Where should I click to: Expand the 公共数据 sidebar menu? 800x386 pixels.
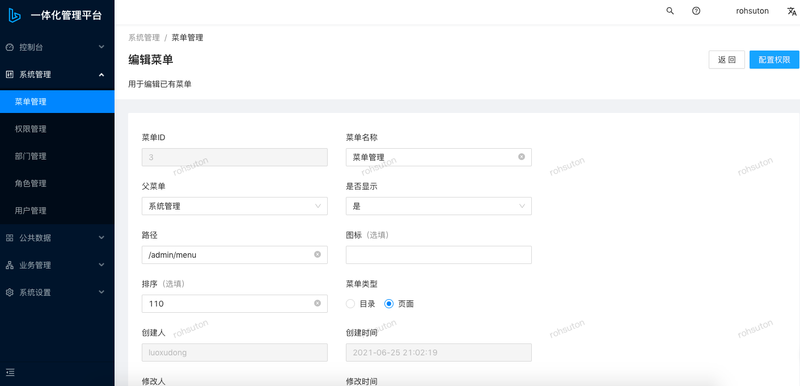pos(57,238)
